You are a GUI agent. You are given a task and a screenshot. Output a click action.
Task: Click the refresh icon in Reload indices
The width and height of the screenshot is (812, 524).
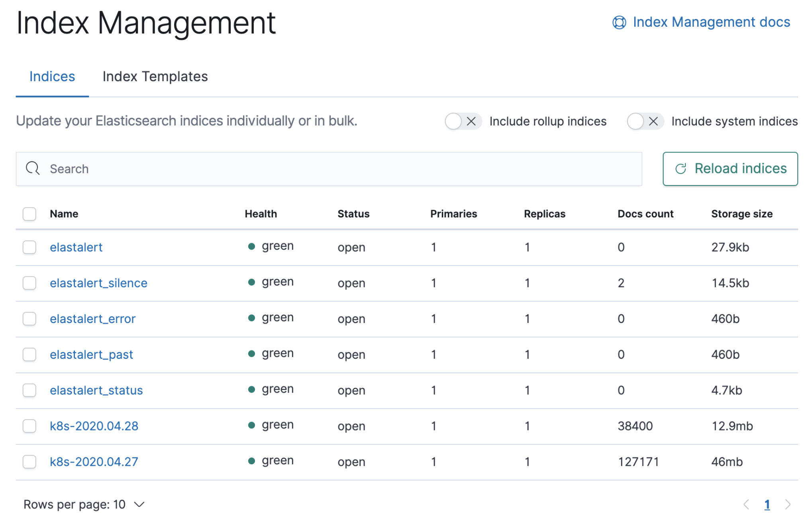pos(681,168)
